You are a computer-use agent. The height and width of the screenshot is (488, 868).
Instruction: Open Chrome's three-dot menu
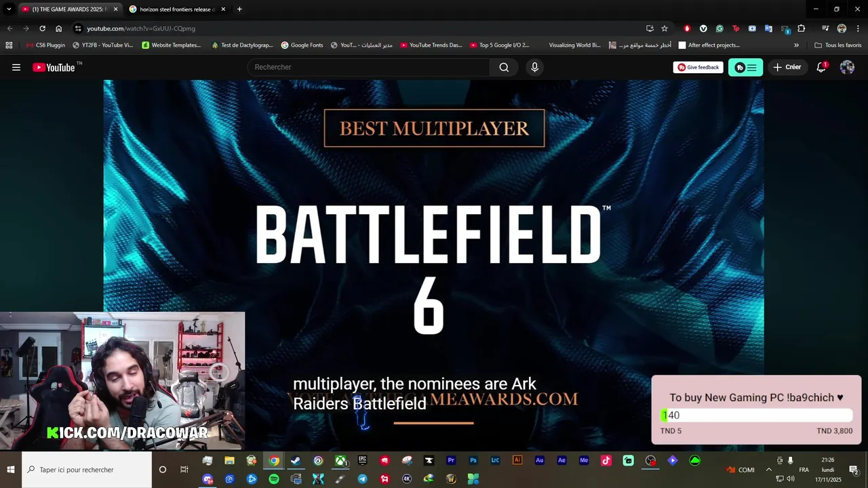tap(858, 28)
